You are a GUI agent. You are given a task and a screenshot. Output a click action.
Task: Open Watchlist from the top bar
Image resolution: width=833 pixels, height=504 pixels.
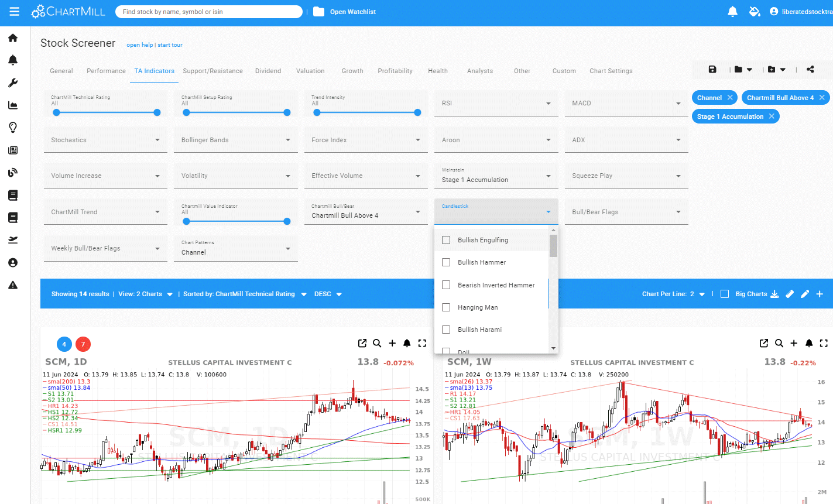(x=352, y=12)
